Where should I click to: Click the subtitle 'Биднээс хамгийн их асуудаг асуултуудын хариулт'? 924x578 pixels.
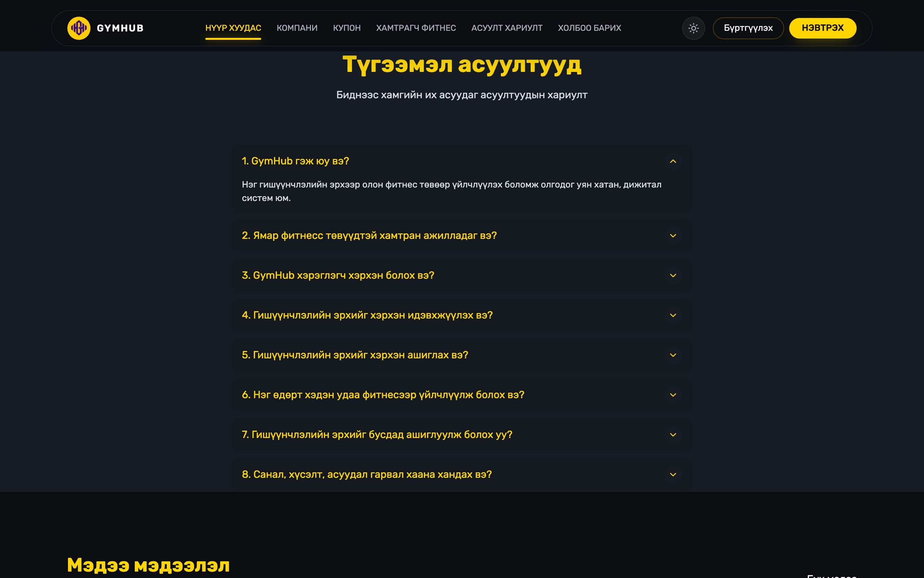click(x=462, y=95)
